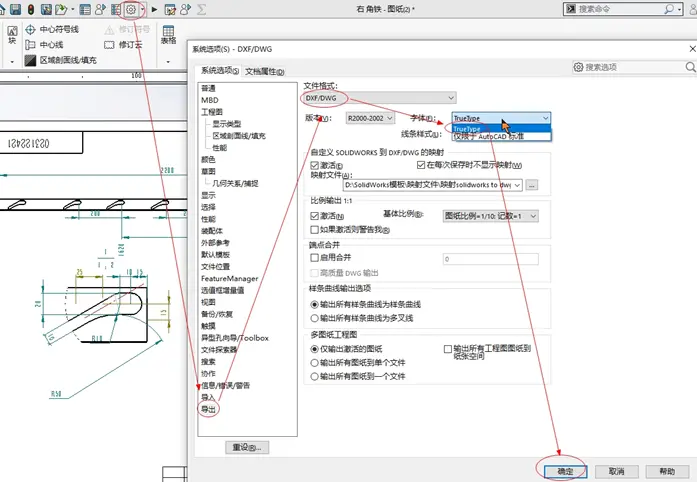Select FeatureManager in options tree

click(x=229, y=278)
